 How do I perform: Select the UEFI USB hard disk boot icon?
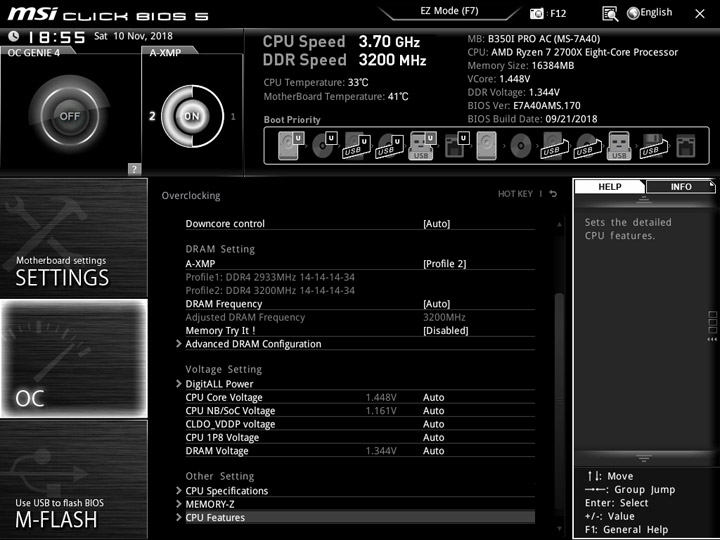click(357, 146)
